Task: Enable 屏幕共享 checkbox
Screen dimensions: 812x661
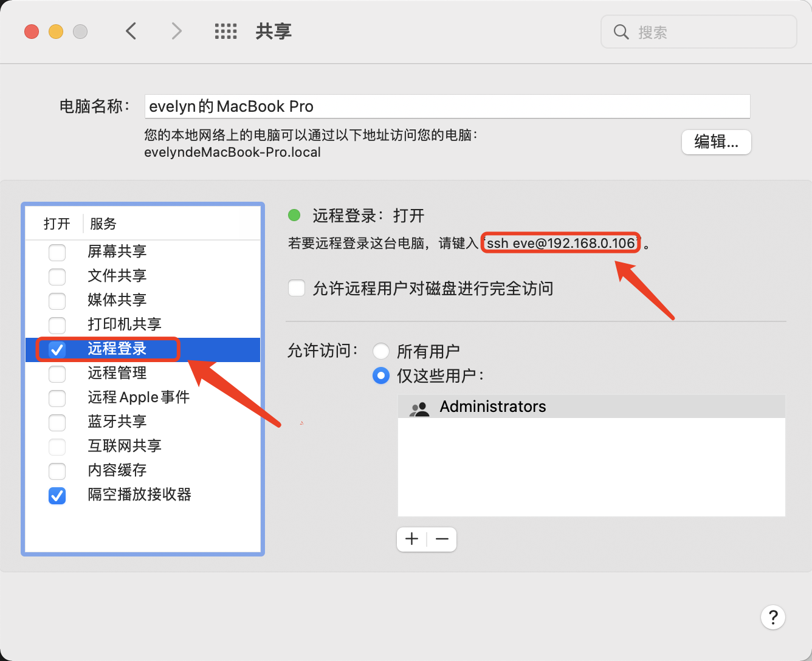Action: pos(57,252)
